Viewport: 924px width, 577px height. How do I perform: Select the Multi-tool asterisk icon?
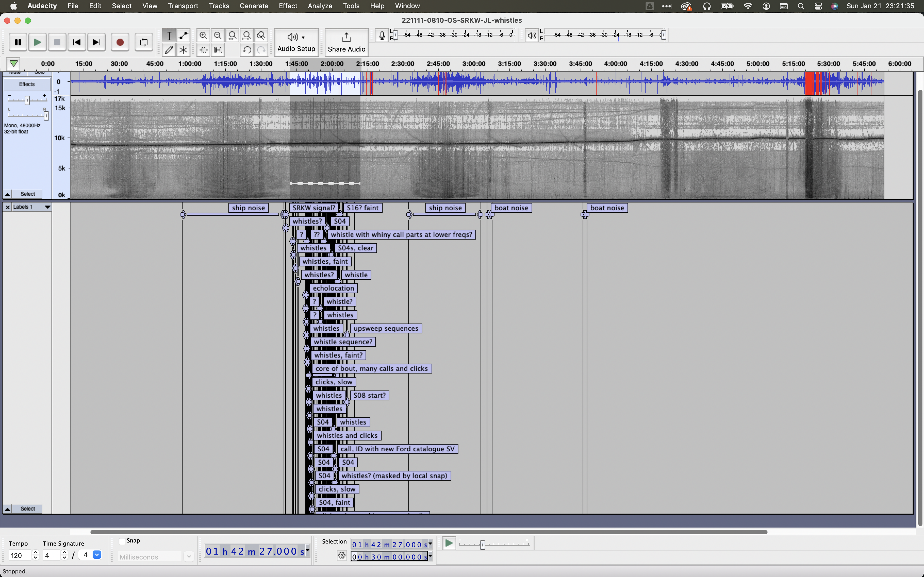(183, 50)
